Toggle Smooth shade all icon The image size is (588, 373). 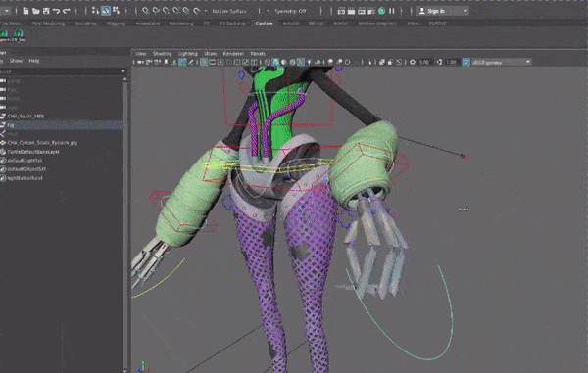tap(275, 63)
